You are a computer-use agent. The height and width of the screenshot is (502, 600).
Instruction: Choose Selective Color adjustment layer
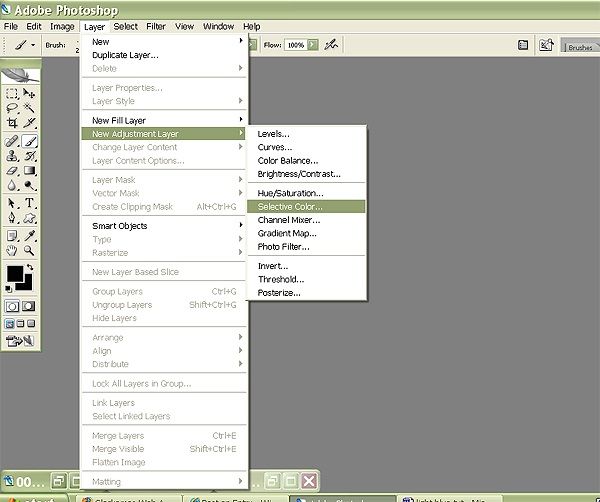pos(306,207)
